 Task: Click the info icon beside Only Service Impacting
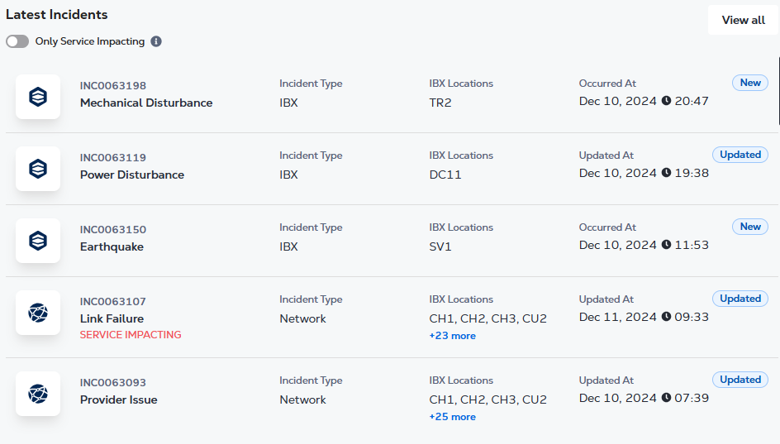(x=156, y=41)
